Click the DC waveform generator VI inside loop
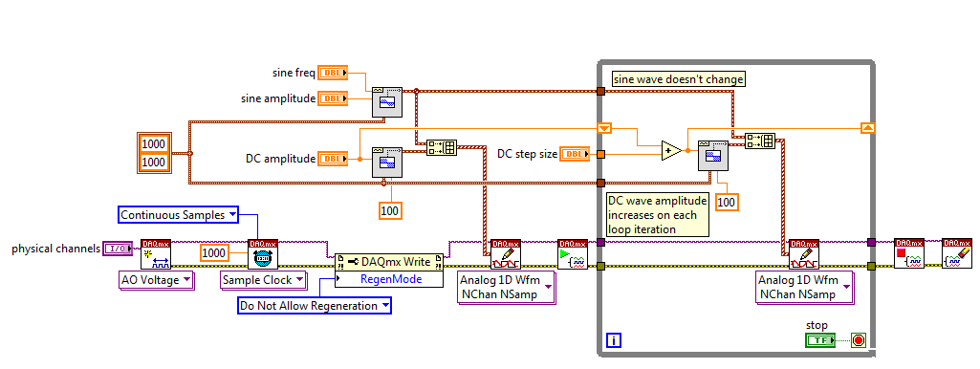Screen dimensions: 980x369 pos(713,155)
